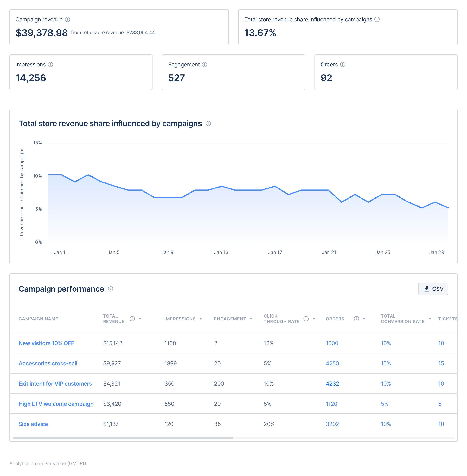Click the Orders card info icon
The image size is (467, 476).
tap(343, 65)
